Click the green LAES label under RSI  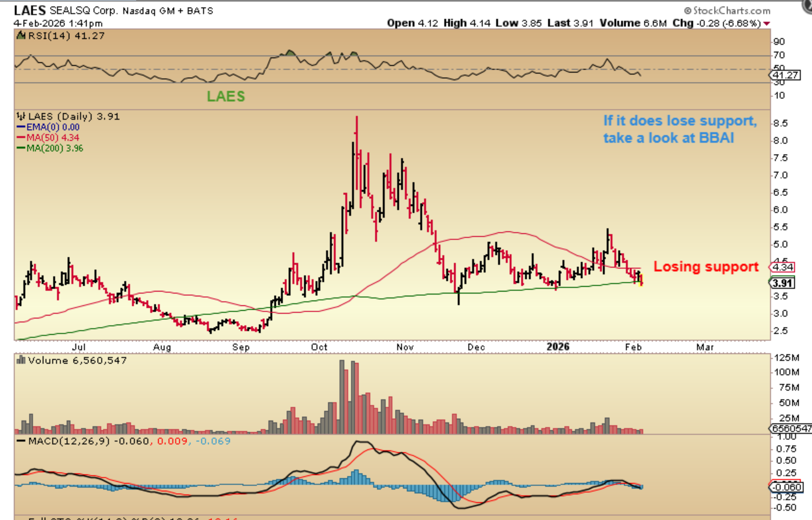click(226, 96)
